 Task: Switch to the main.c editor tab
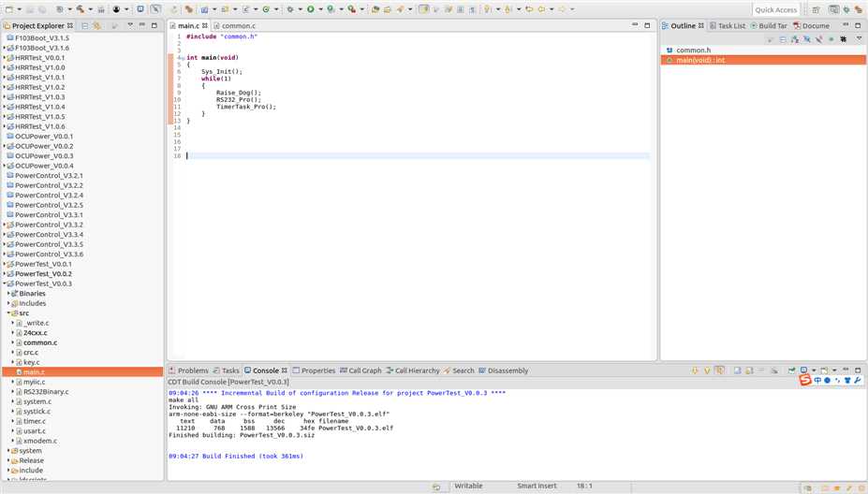point(188,25)
